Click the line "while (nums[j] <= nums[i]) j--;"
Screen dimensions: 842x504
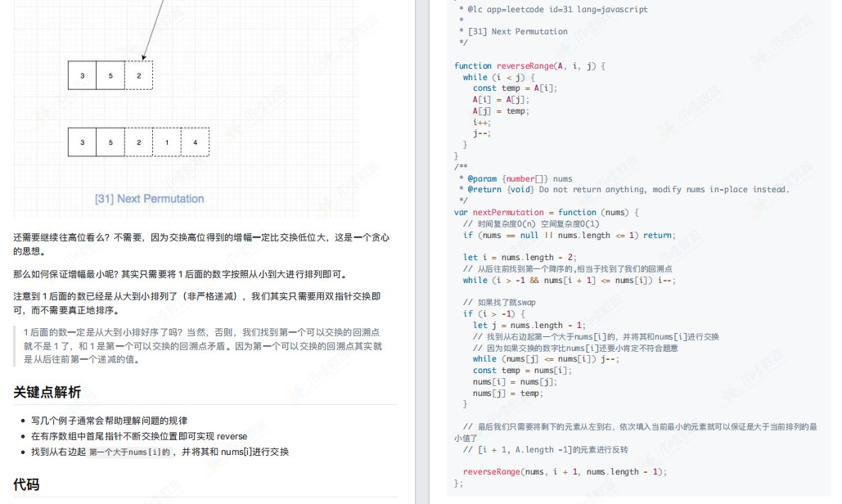coord(546,359)
